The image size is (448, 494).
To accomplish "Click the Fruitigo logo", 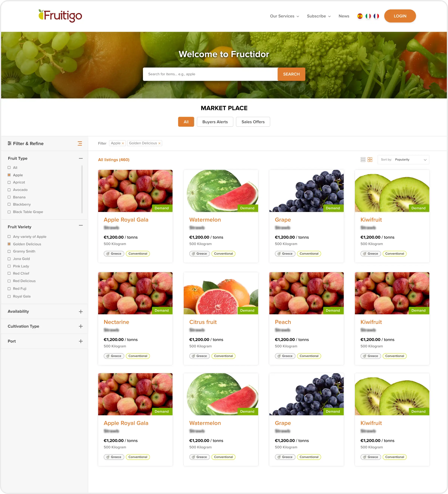I will [x=60, y=16].
